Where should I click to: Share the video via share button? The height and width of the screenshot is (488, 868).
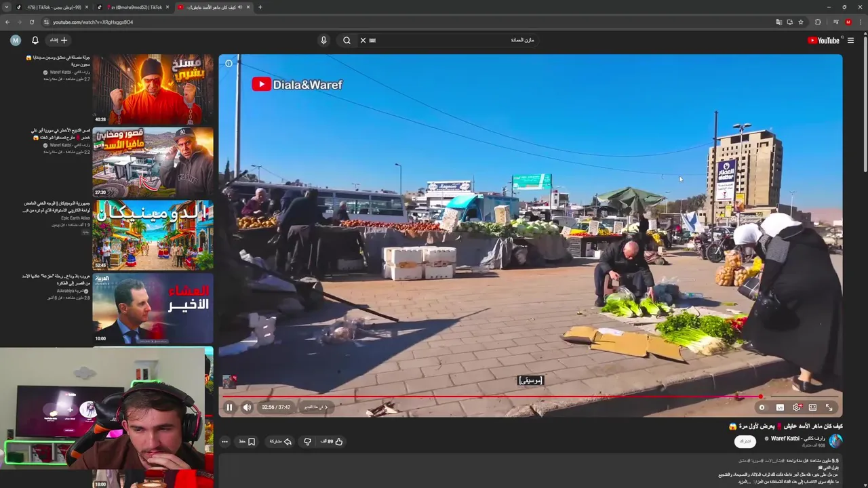[x=280, y=441]
